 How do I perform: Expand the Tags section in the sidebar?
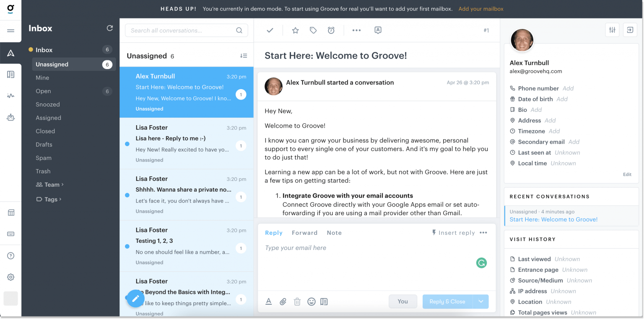coord(49,199)
